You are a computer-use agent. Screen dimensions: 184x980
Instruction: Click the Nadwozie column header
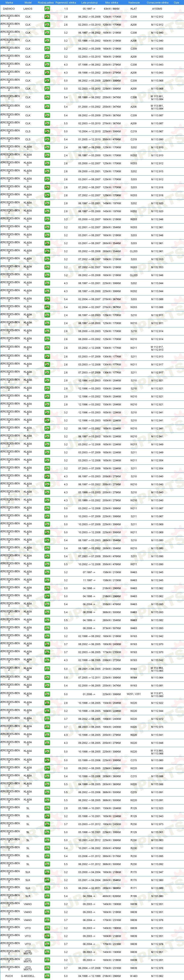(134, 2)
